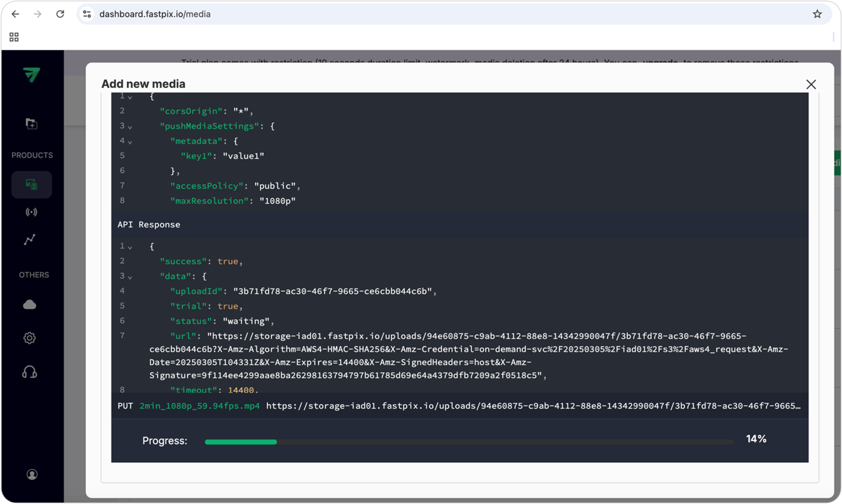The width and height of the screenshot is (842, 504).
Task: Select the video media product icon
Action: [32, 184]
